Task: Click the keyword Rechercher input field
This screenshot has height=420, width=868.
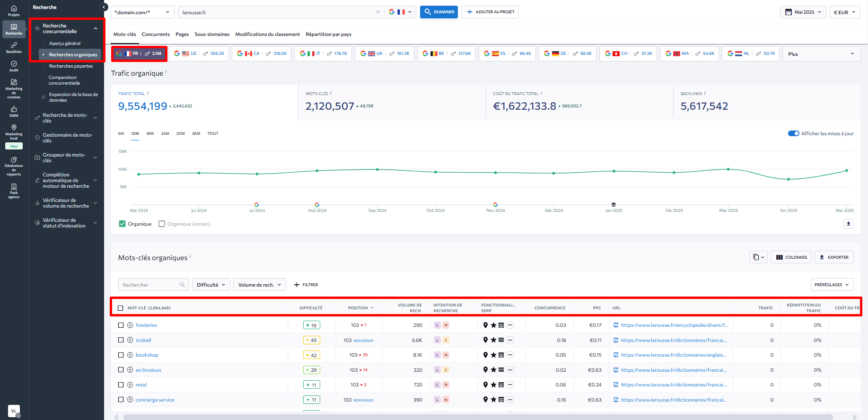Action: tap(154, 285)
